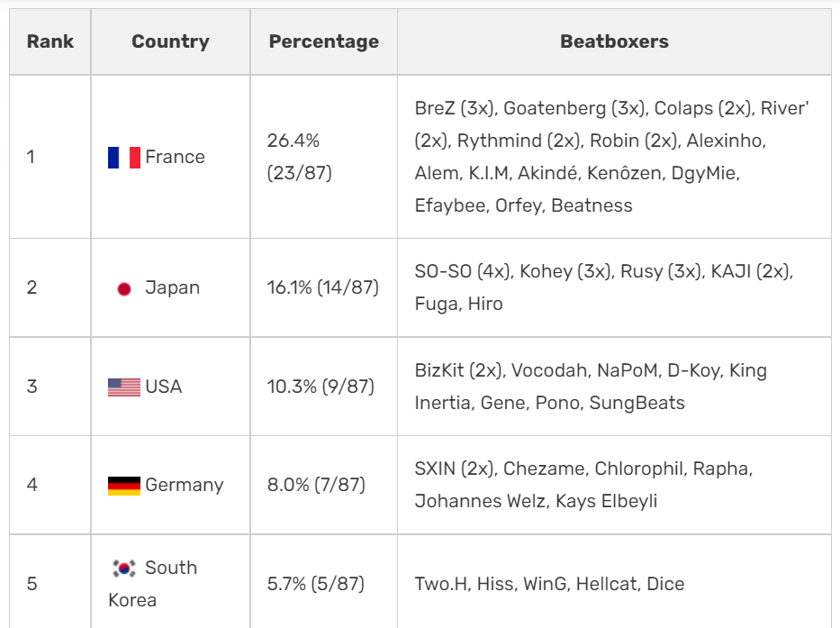840x628 pixels.
Task: Click the 26.4% (23/87) percentage cell
Action: 323,157
